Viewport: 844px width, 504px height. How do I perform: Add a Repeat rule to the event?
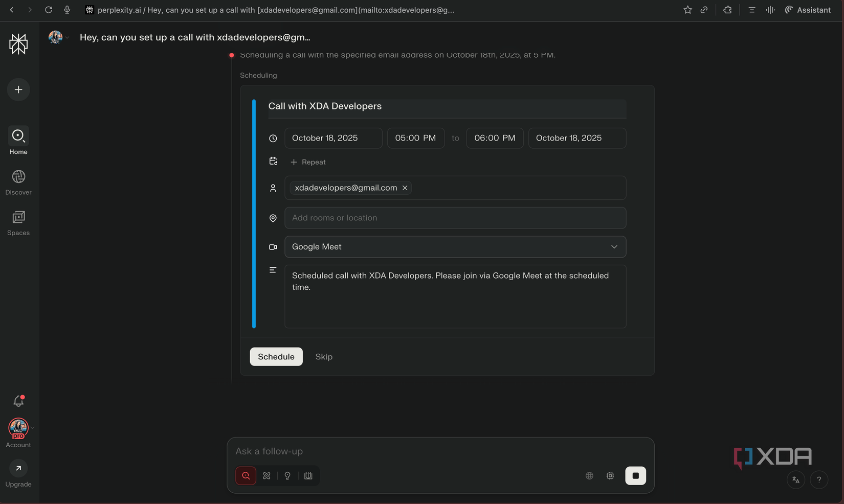click(308, 162)
